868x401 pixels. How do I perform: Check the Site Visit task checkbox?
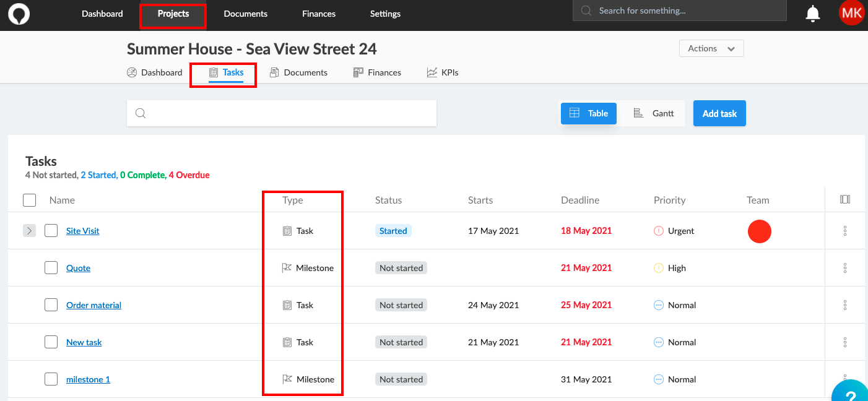click(51, 231)
